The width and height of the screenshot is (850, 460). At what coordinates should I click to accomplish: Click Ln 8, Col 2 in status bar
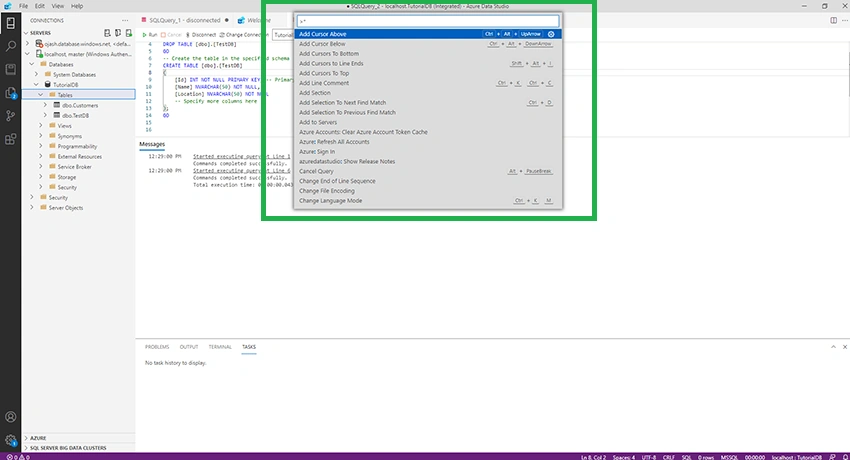pos(593,457)
